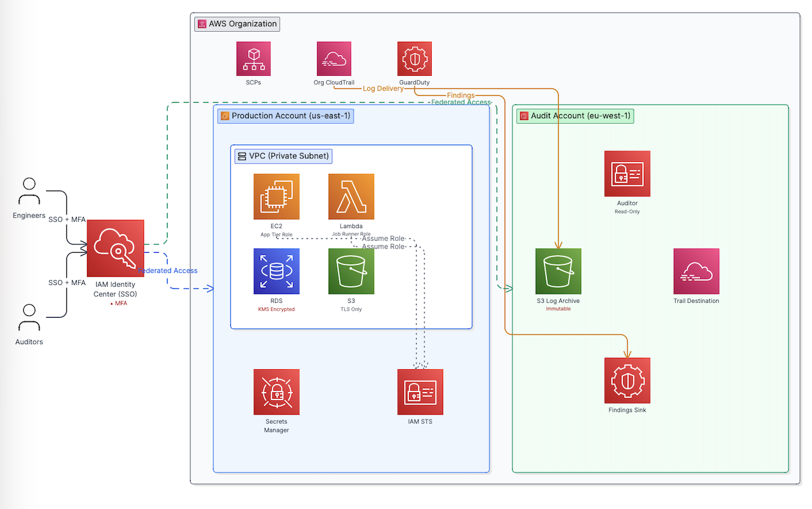Click the Auditors SSO + MFA label

click(x=67, y=283)
